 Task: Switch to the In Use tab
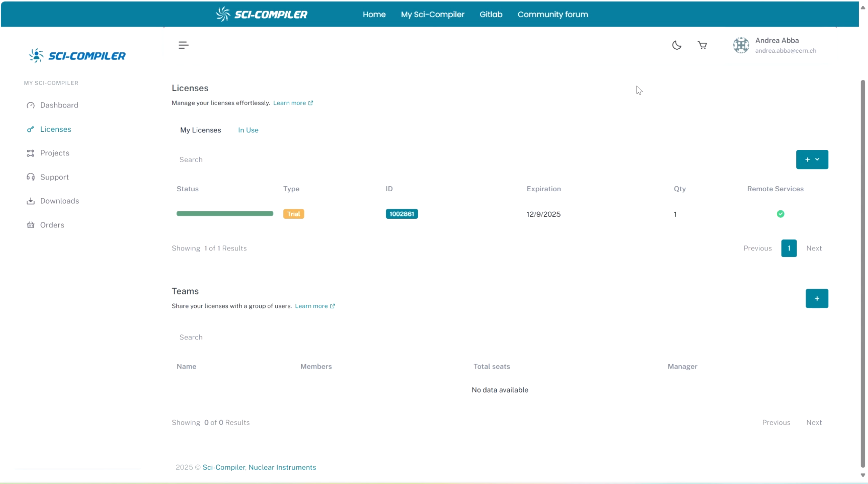tap(248, 130)
